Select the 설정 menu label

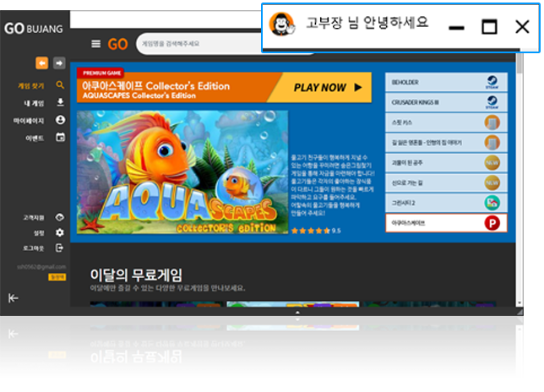click(x=39, y=233)
